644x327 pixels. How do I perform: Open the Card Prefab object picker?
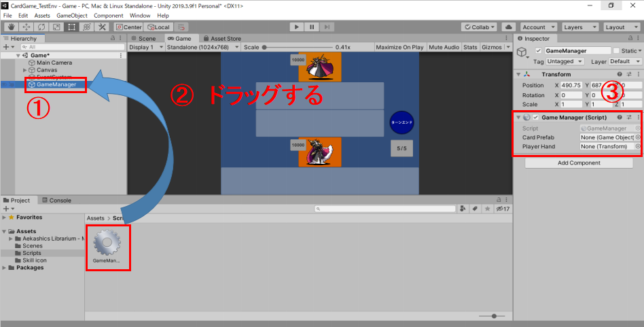point(638,137)
